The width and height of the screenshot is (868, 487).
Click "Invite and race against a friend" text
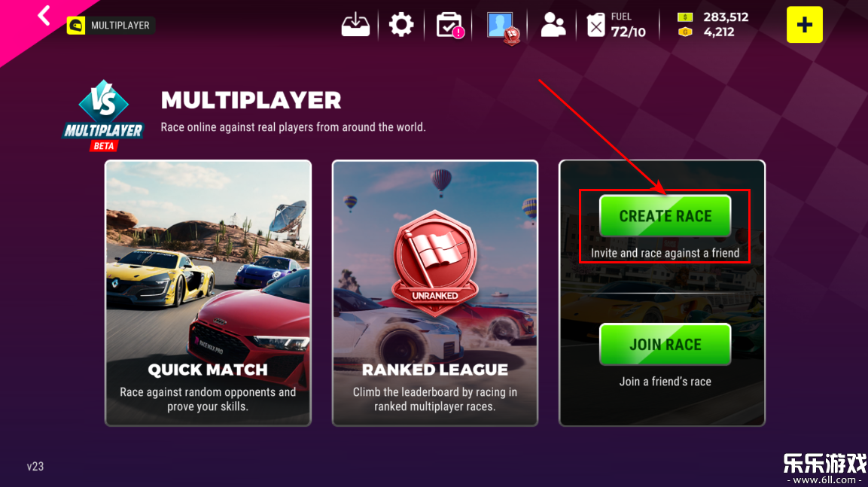[x=665, y=254]
